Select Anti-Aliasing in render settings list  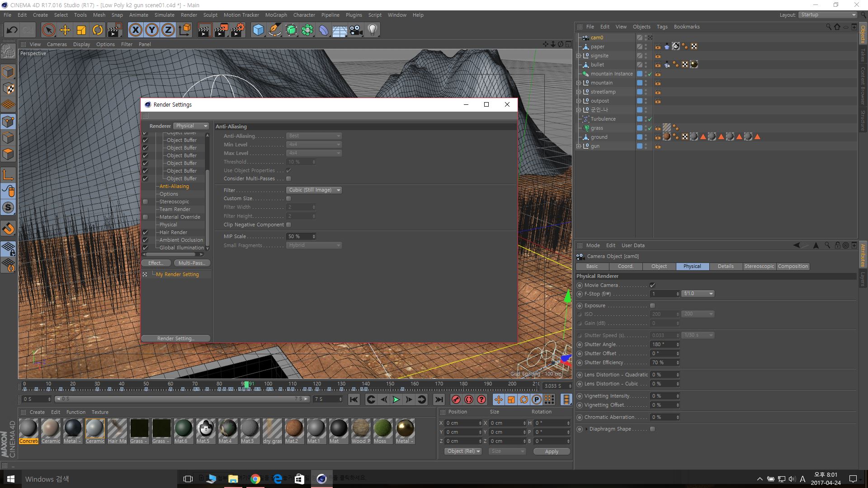click(174, 186)
